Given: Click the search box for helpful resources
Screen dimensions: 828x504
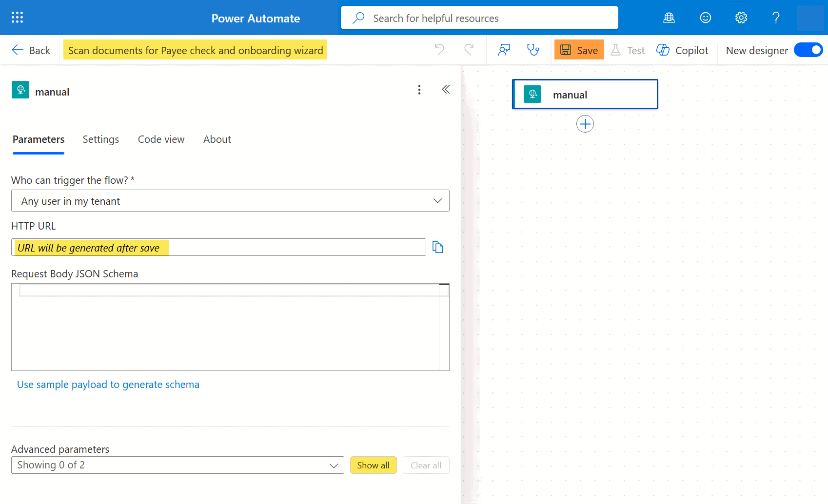Looking at the screenshot, I should point(479,18).
